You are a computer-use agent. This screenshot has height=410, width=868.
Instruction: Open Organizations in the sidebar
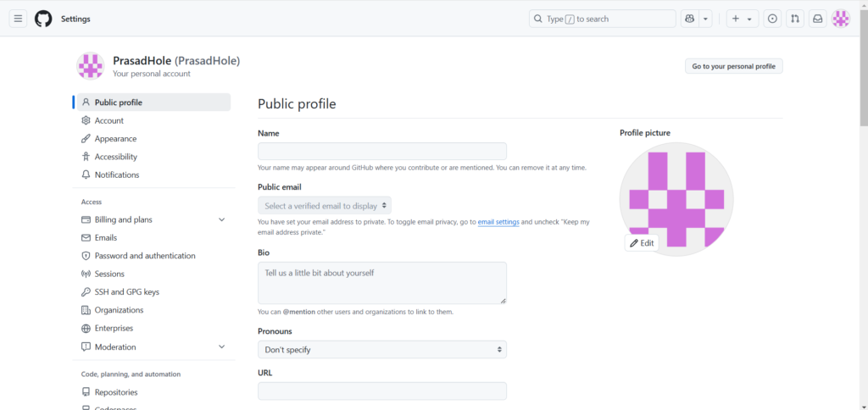[119, 310]
